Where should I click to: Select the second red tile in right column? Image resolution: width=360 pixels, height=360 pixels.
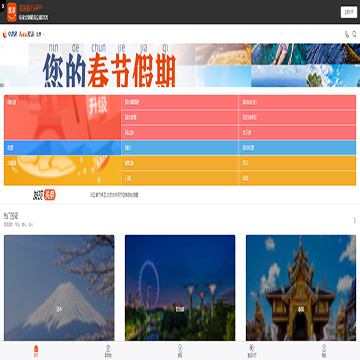point(297,117)
